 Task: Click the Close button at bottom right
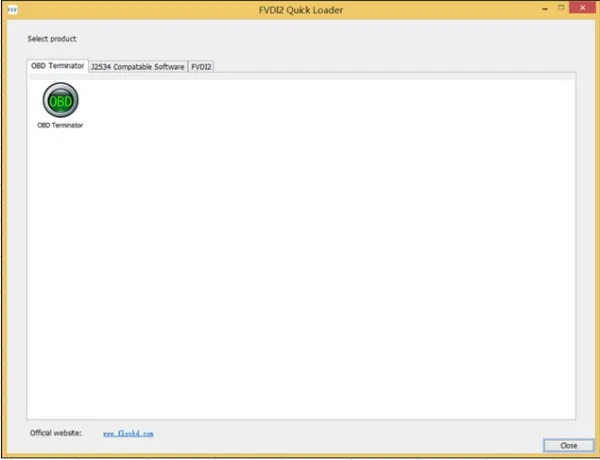click(x=568, y=445)
